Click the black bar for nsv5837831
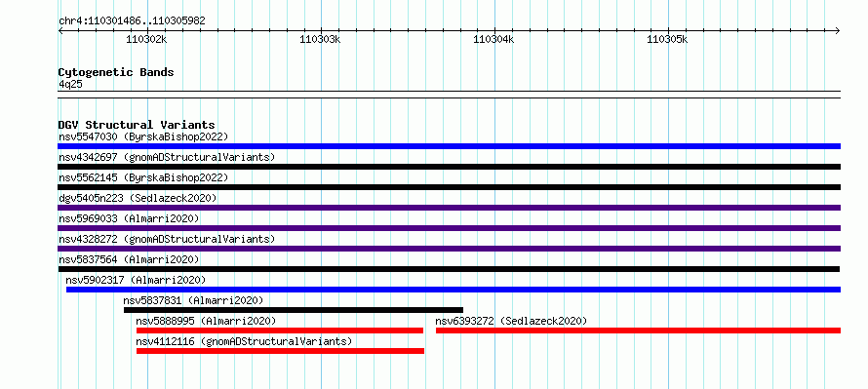The height and width of the screenshot is (389, 868). click(x=294, y=310)
